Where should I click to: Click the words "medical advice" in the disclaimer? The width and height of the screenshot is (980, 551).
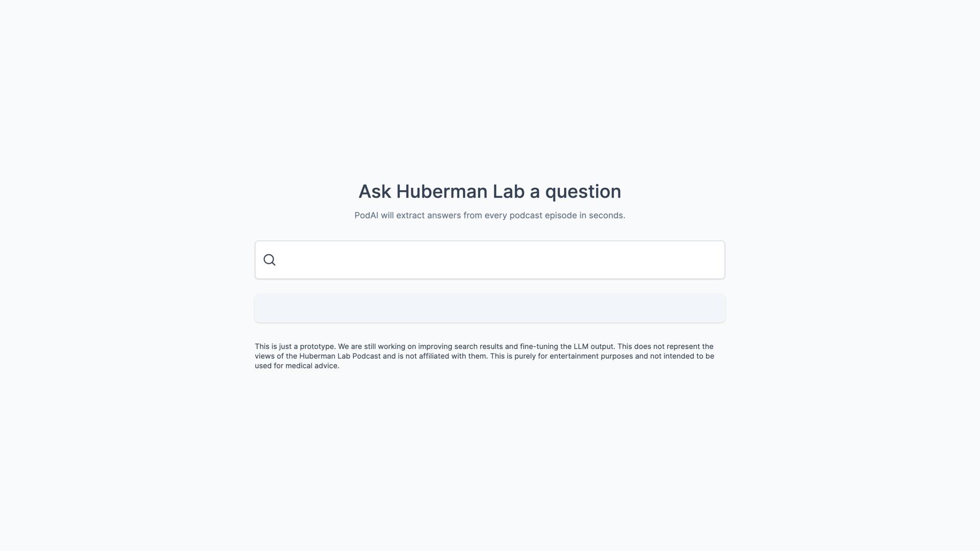312,366
